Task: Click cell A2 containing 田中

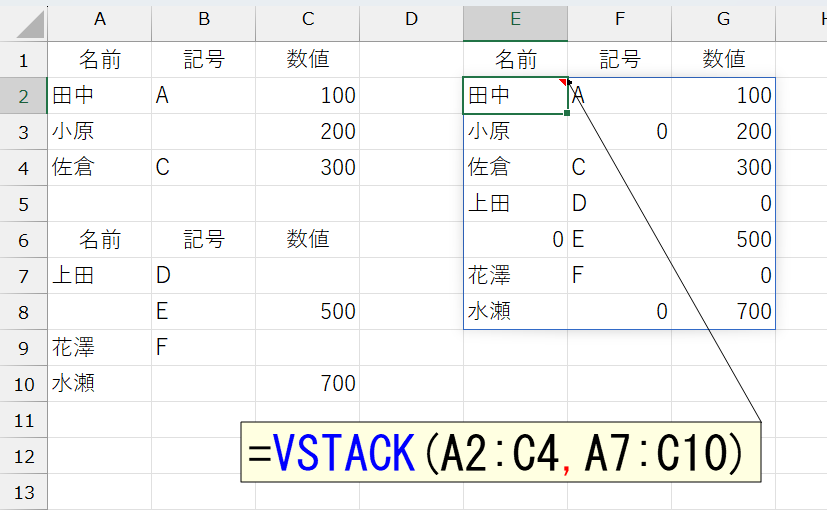Action: tap(100, 96)
